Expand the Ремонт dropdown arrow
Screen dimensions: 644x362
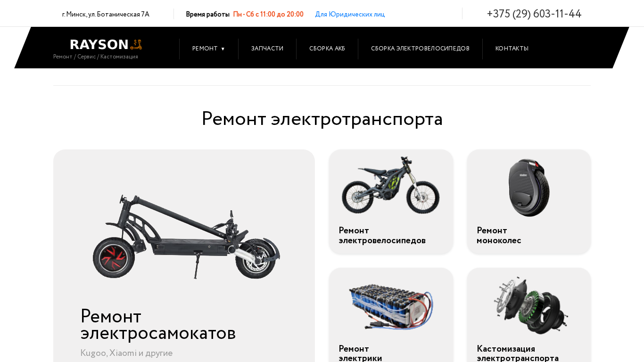pyautogui.click(x=223, y=49)
